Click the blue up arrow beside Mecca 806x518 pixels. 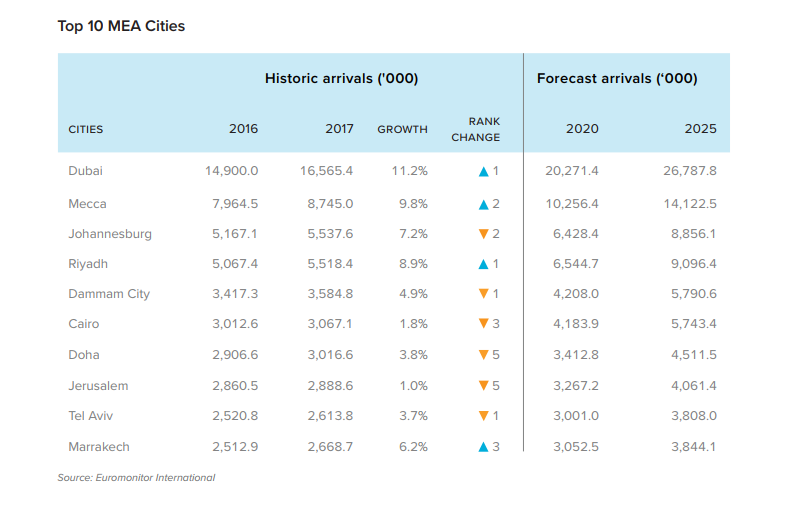[x=483, y=205]
